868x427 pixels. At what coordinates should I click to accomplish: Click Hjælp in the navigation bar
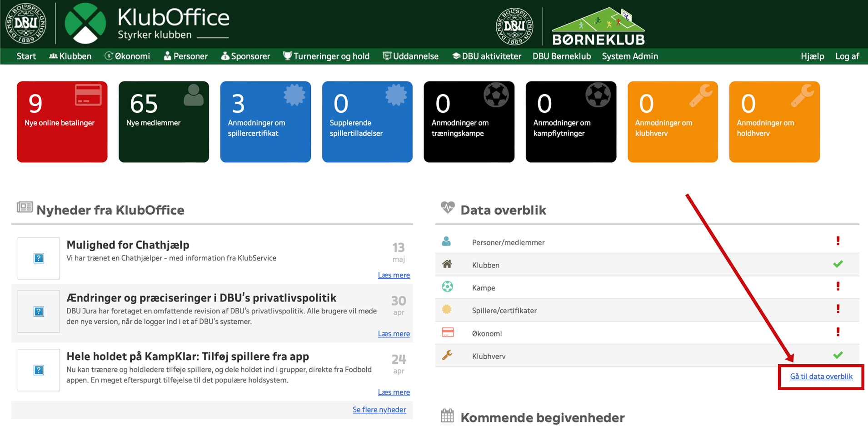pyautogui.click(x=812, y=56)
